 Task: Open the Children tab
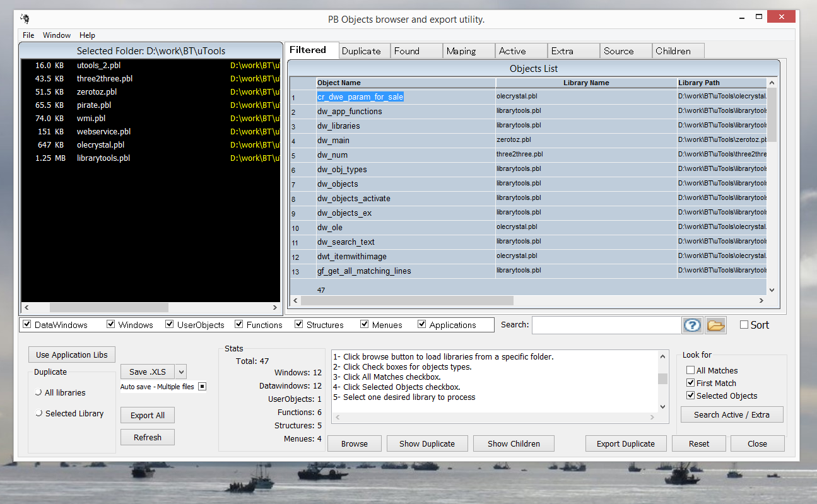(678, 51)
